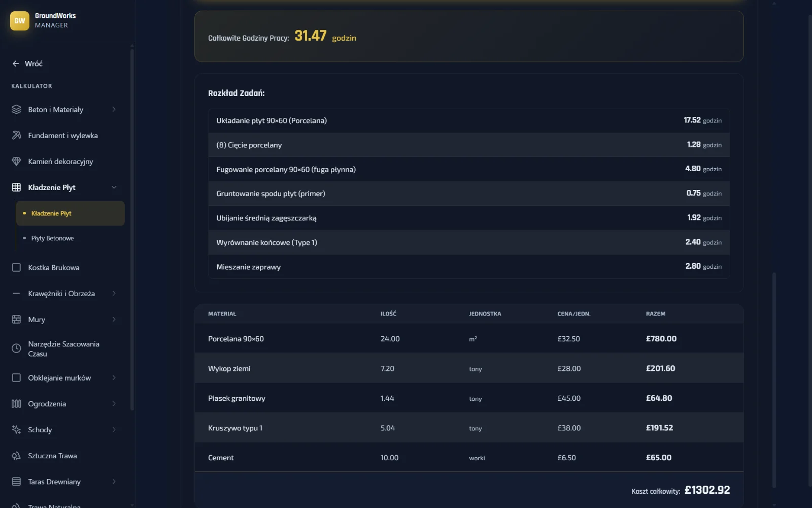Select the active Kładzenie Płyt sub-item
The image size is (812, 508).
point(71,213)
